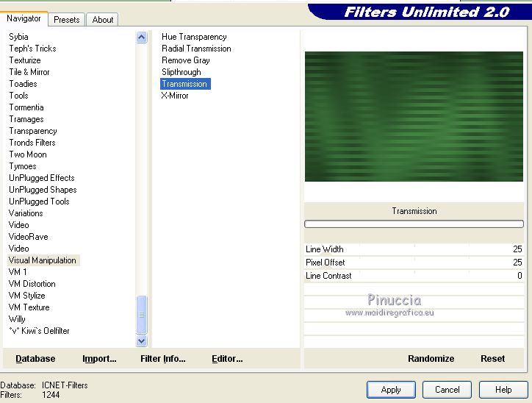Screen dimensions: 532x403
Task: Open the Presets tab
Action: (67, 20)
